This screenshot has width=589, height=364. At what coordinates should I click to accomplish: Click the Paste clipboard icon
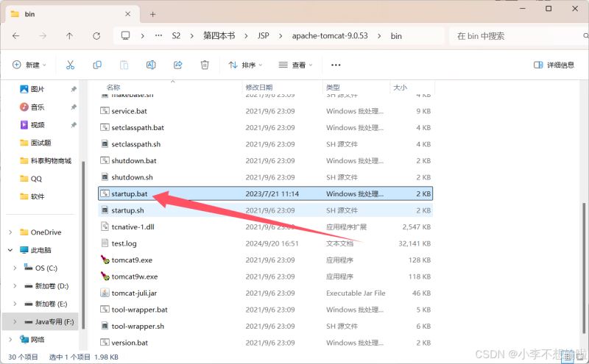pyautogui.click(x=124, y=65)
